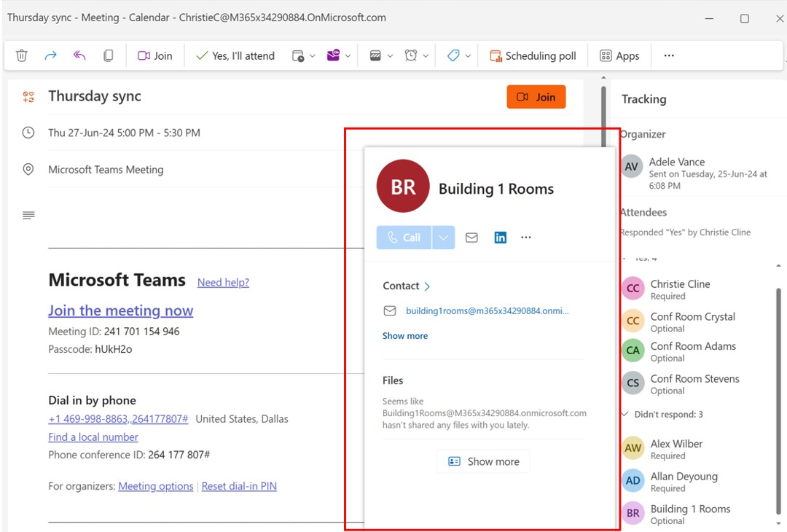Categorize the meeting with the tag icon
The height and width of the screenshot is (532, 787).
tap(453, 55)
